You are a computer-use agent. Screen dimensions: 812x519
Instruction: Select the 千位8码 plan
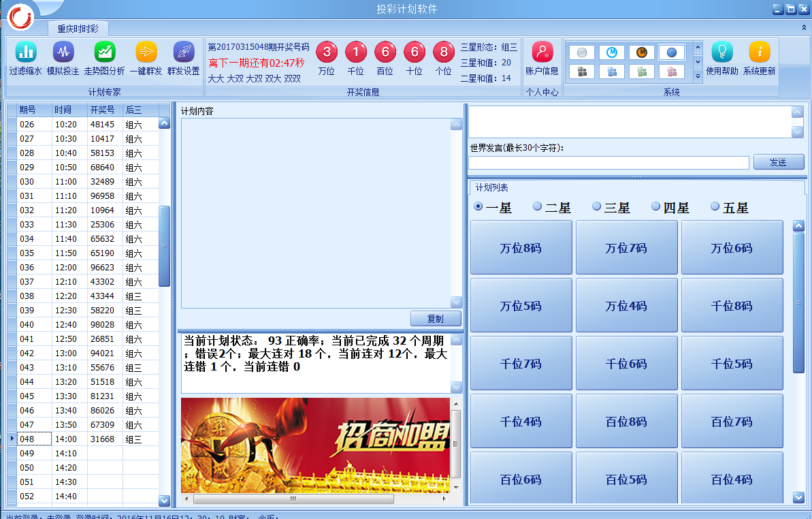(x=732, y=306)
